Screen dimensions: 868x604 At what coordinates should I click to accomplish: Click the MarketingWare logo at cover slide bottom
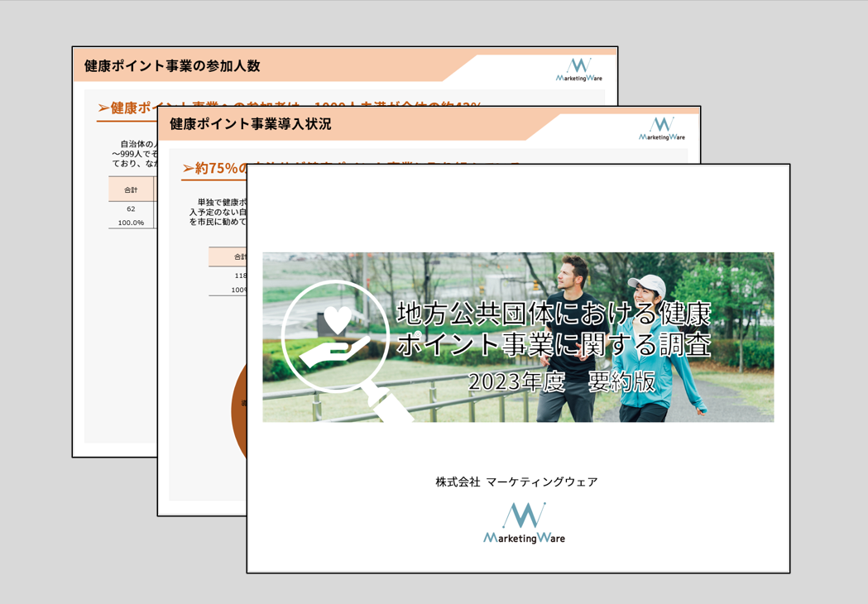point(524,524)
